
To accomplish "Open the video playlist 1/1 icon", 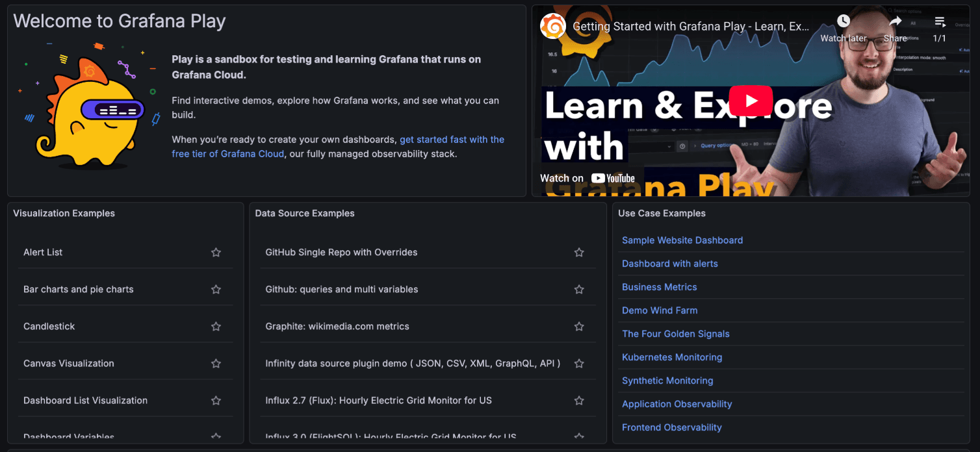I will 940,21.
